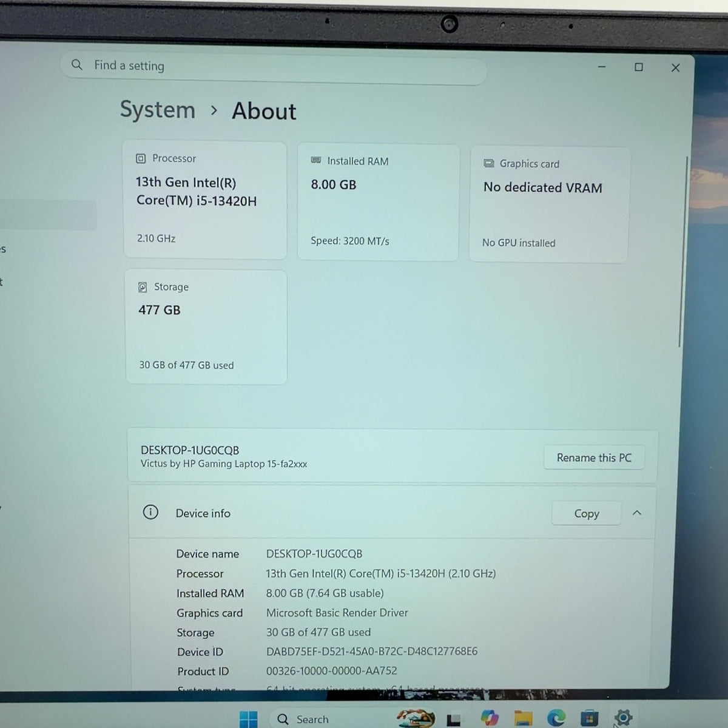728x728 pixels.
Task: Click the Find a setting field
Action: pos(273,66)
